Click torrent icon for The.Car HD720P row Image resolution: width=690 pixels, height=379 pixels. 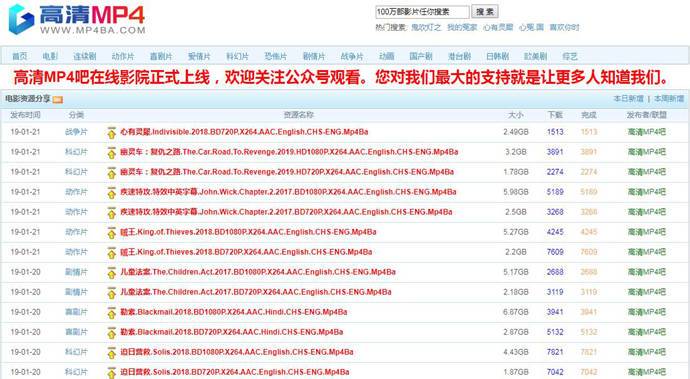[112, 173]
